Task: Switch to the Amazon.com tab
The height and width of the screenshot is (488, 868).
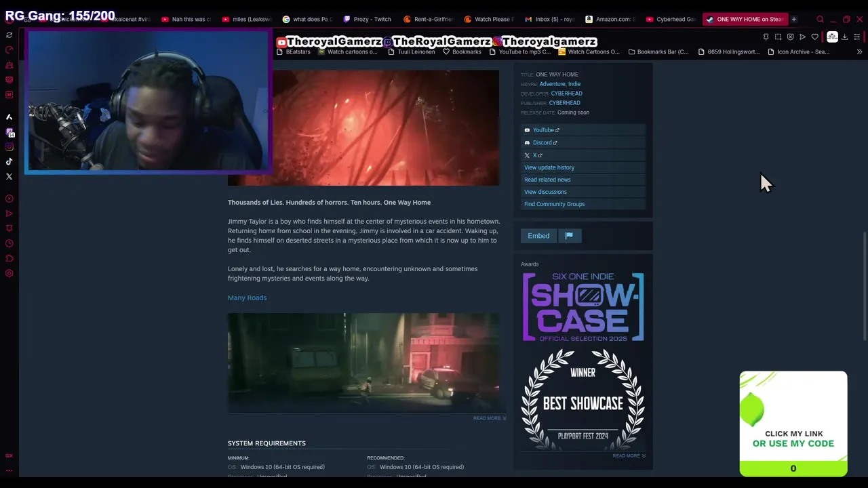Action: 610,19
